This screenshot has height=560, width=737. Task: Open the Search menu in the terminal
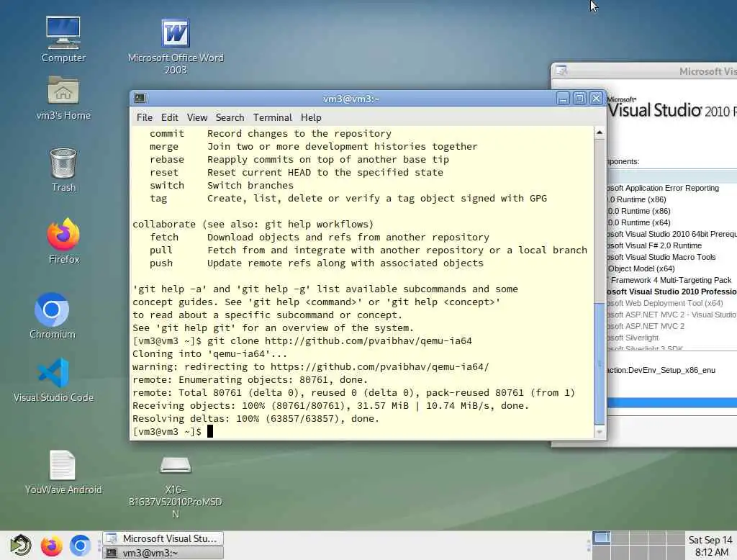230,117
